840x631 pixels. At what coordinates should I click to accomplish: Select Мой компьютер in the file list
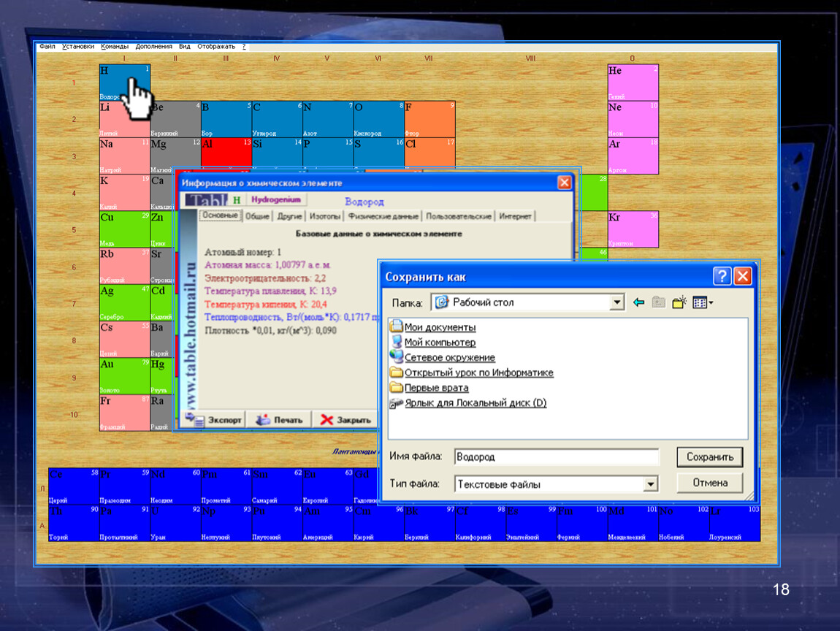click(x=440, y=343)
